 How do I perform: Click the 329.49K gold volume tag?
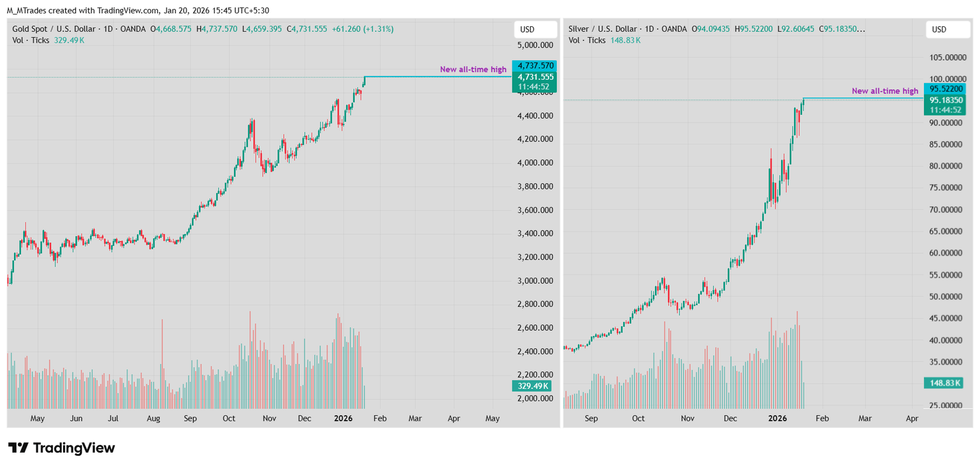click(533, 386)
